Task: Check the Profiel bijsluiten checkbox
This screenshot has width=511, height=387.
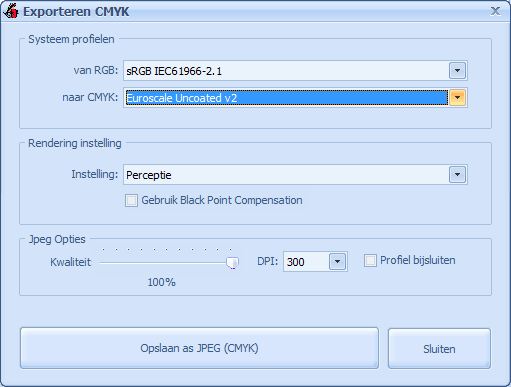Action: (x=370, y=260)
